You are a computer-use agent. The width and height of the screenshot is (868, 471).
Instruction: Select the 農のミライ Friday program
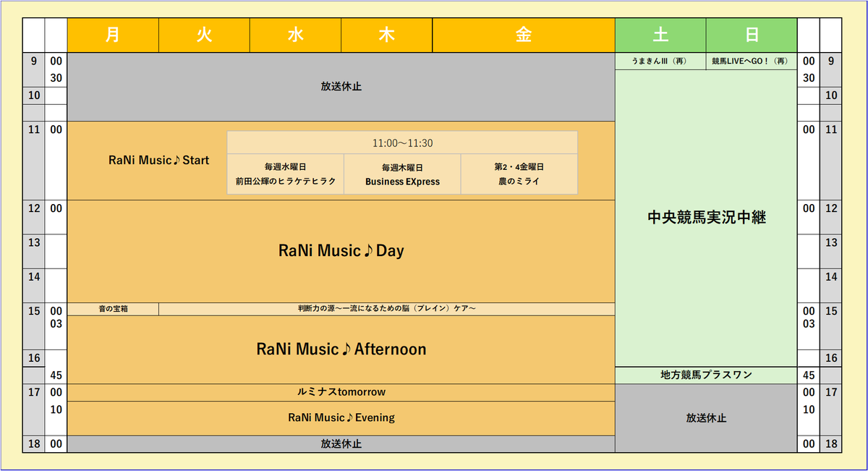click(x=519, y=174)
